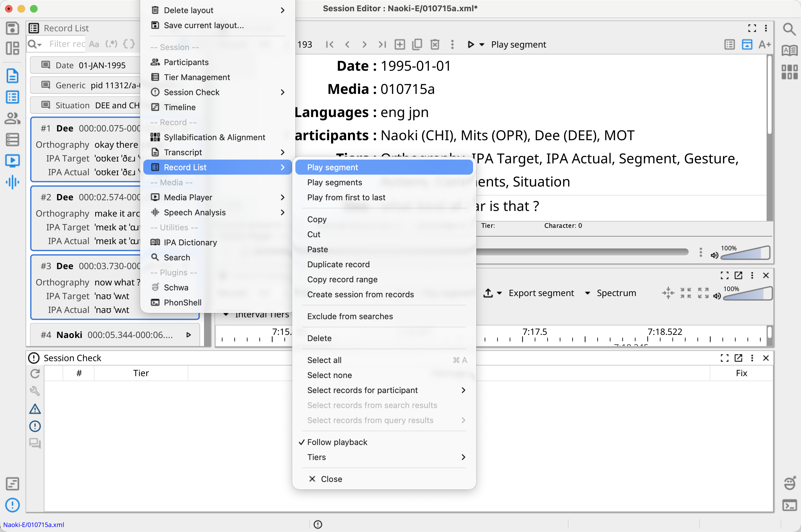The width and height of the screenshot is (801, 532).
Task: Open the session check icon at sidebar bottom
Action: coord(13,505)
